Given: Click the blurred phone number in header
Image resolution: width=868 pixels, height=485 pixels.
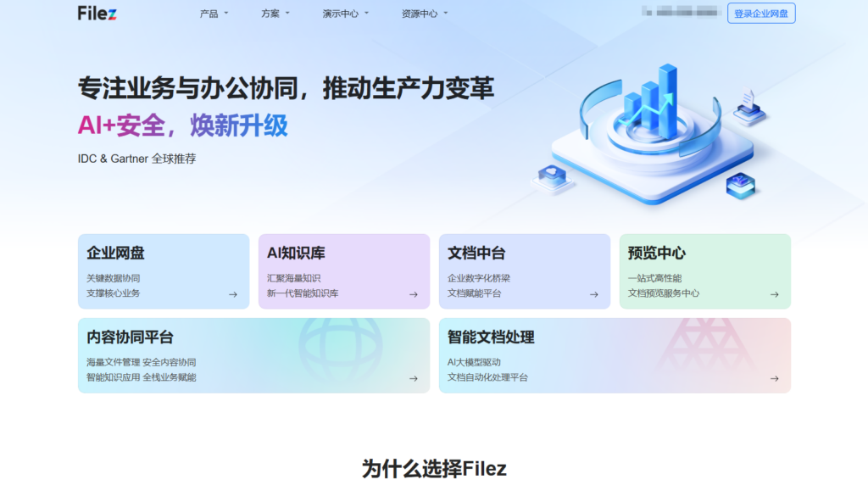Looking at the screenshot, I should pos(680,13).
